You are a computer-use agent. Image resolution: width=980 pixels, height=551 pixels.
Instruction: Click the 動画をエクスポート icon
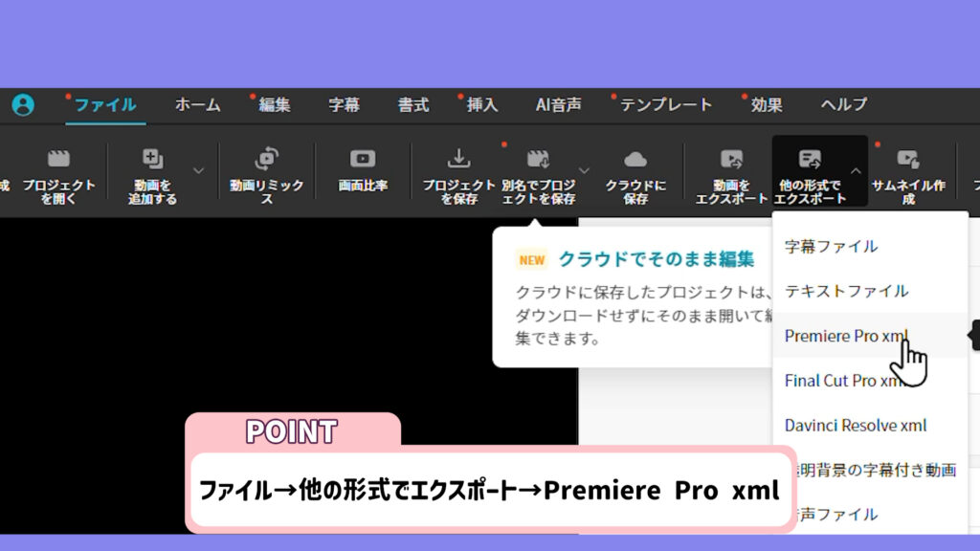point(731,159)
